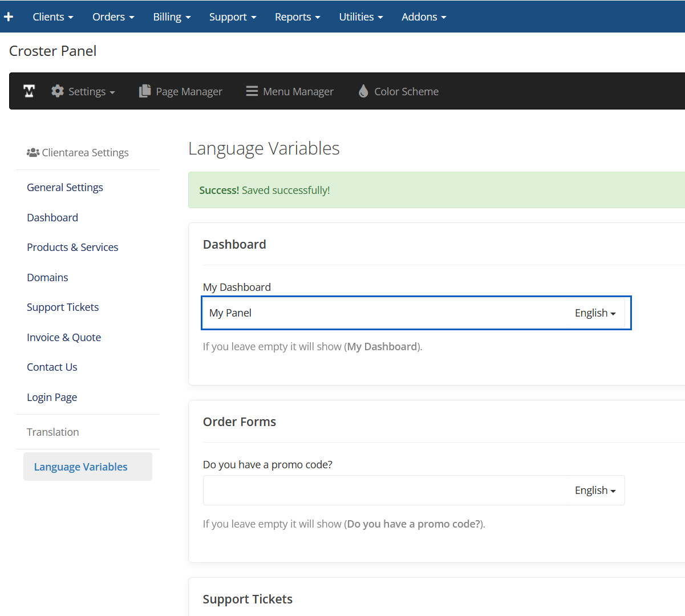The image size is (685, 616).
Task: Focus the promo code text input
Action: click(382, 491)
